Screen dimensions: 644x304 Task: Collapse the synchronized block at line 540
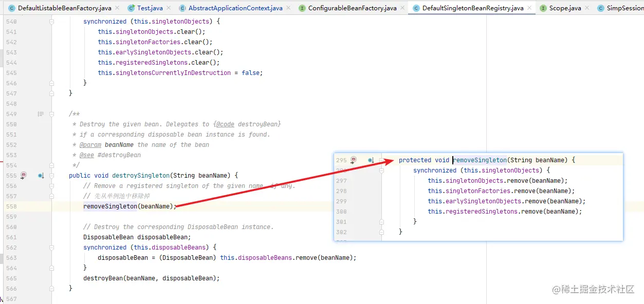(51, 22)
